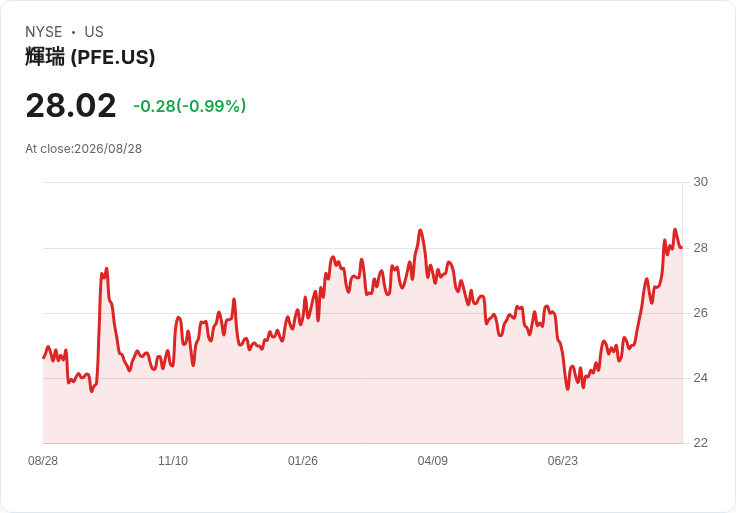Click the April price peak on chart
The height and width of the screenshot is (513, 736).
tap(420, 230)
